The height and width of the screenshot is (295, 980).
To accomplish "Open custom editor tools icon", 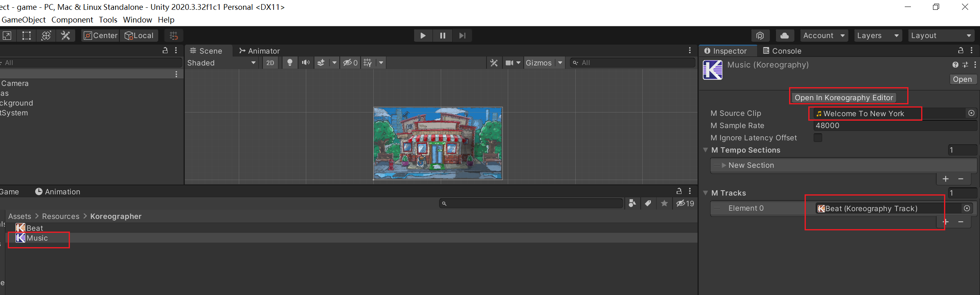I will coord(65,36).
